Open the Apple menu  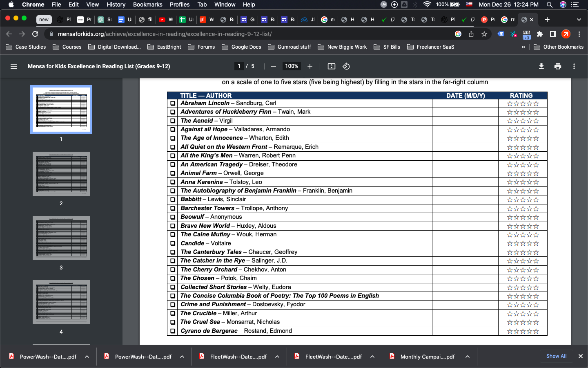click(11, 4)
